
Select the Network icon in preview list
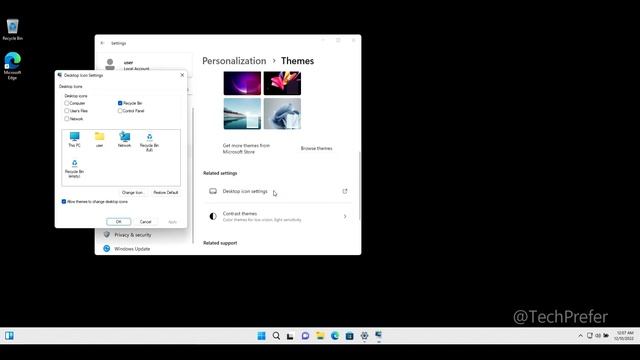tap(124, 139)
